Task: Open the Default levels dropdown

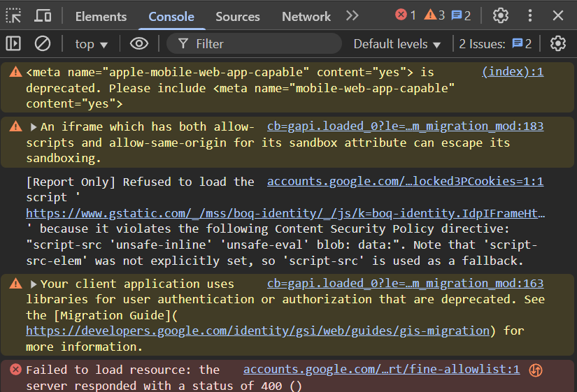Action: click(397, 44)
